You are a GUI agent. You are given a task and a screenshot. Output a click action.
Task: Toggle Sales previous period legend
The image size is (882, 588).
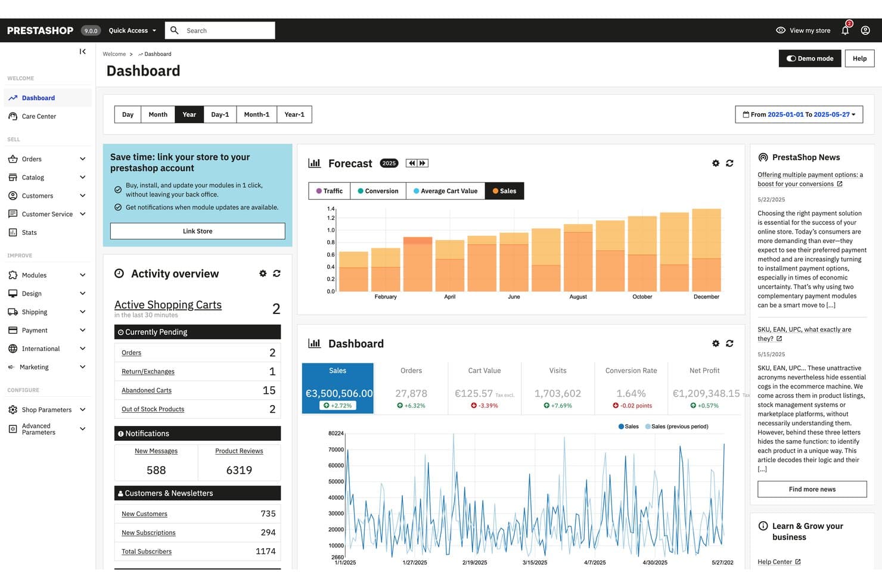677,427
